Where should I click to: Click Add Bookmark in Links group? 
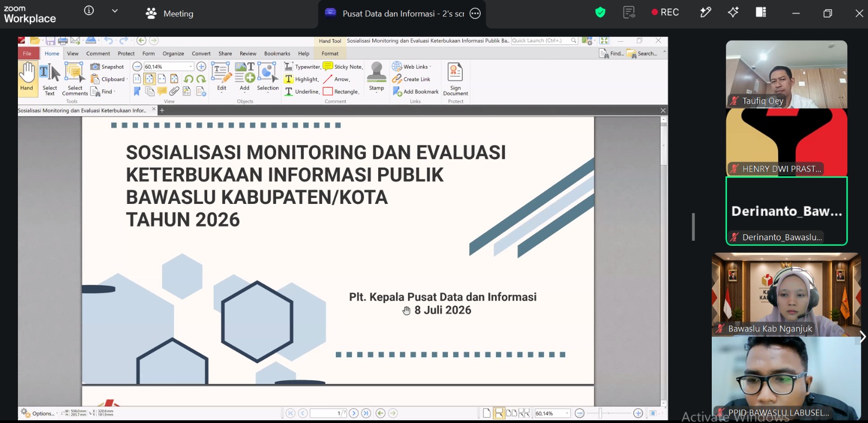416,92
